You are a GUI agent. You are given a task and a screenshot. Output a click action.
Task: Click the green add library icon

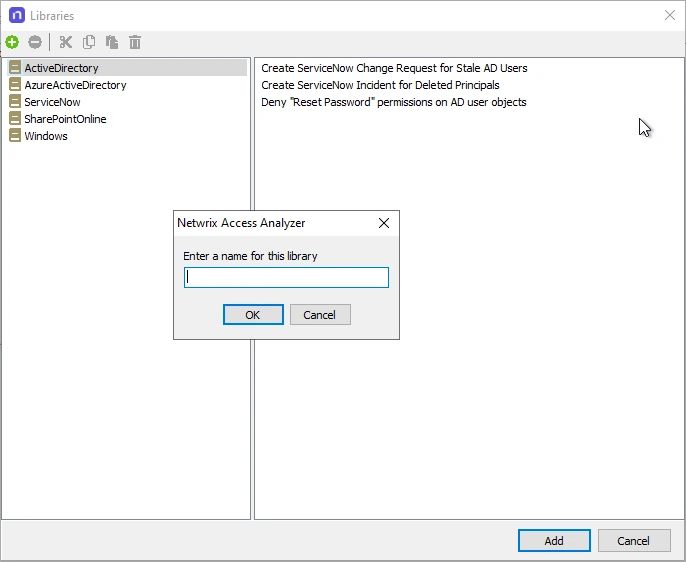tap(12, 42)
